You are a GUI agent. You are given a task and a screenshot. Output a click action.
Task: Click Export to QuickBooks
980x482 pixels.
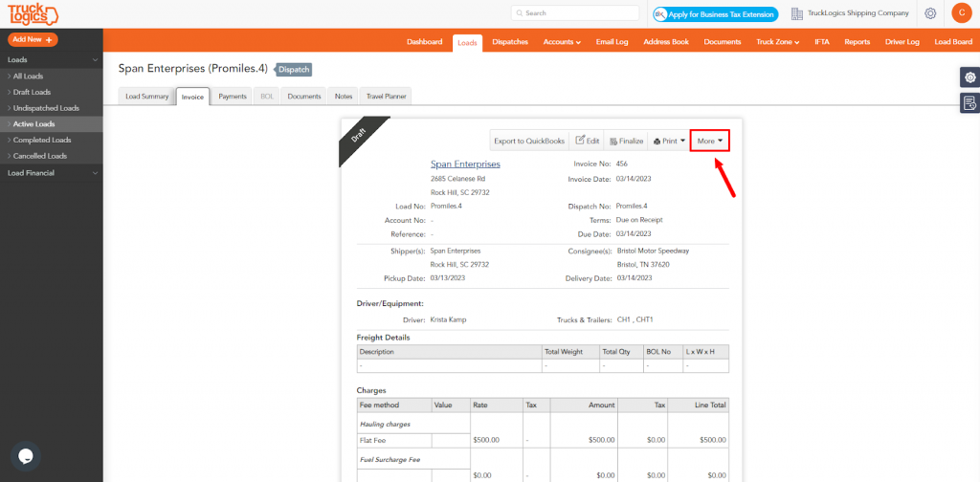pos(529,142)
